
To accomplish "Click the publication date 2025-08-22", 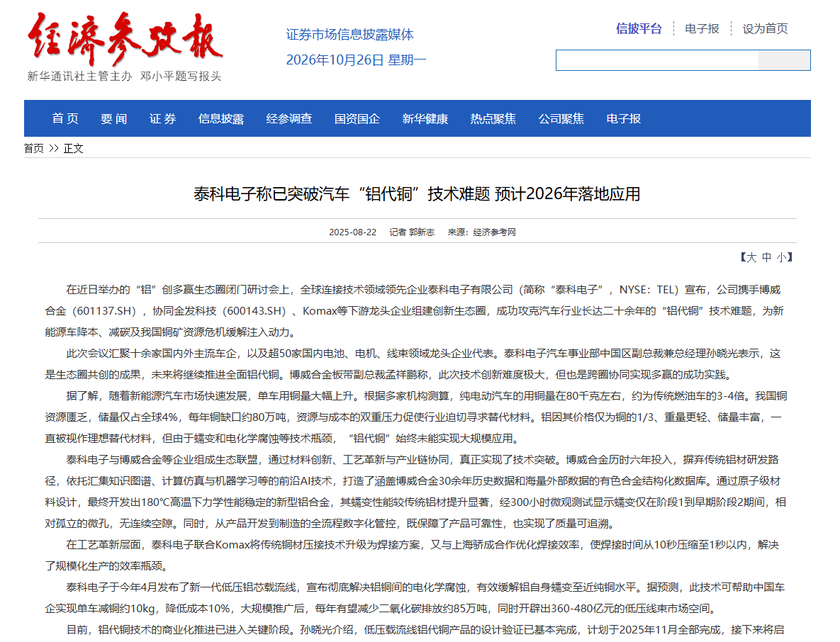I will click(x=352, y=232).
